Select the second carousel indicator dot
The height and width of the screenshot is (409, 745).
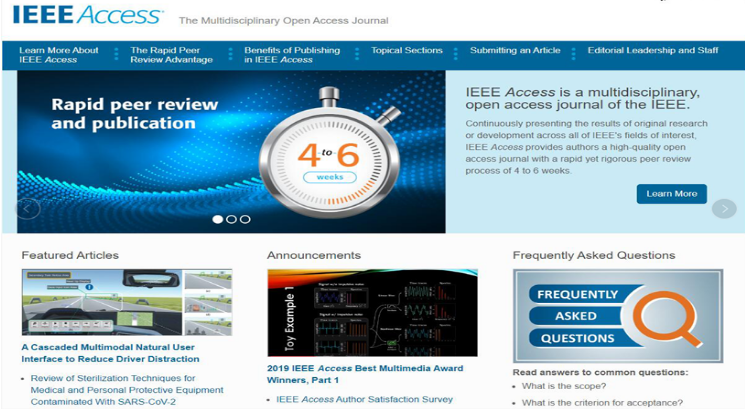click(x=231, y=219)
